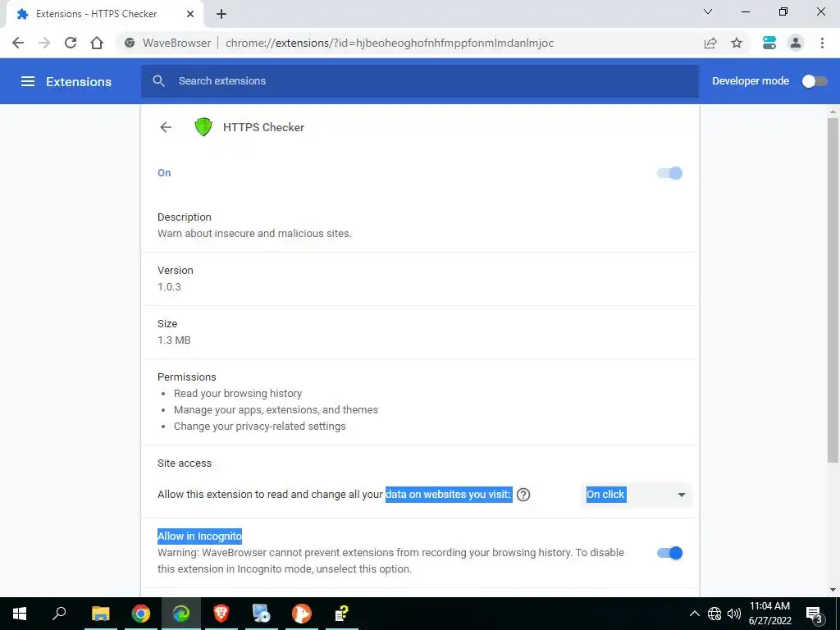Screen dimensions: 840x630
Task: Open the user profile avatar
Action: coord(796,43)
